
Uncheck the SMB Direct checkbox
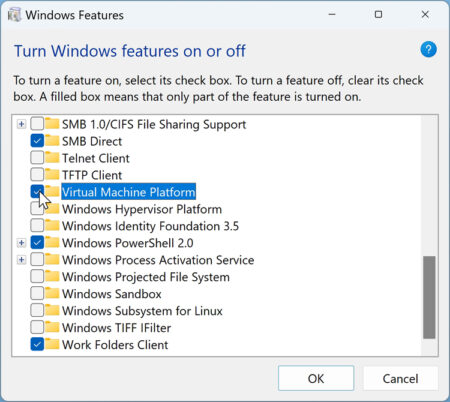37,141
